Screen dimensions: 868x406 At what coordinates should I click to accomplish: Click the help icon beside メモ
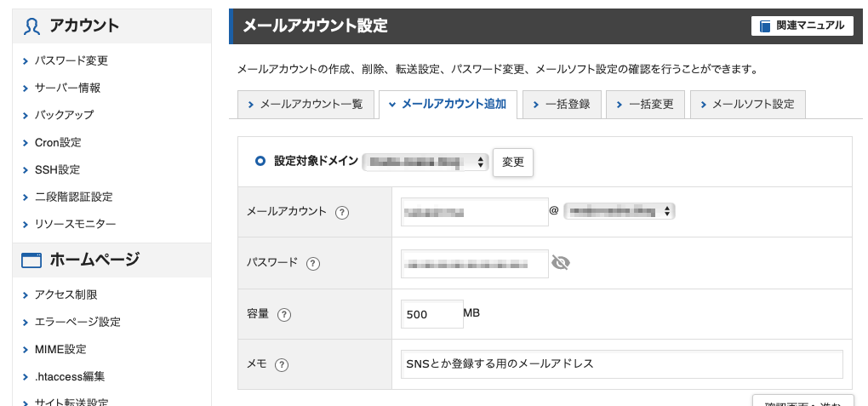[283, 364]
